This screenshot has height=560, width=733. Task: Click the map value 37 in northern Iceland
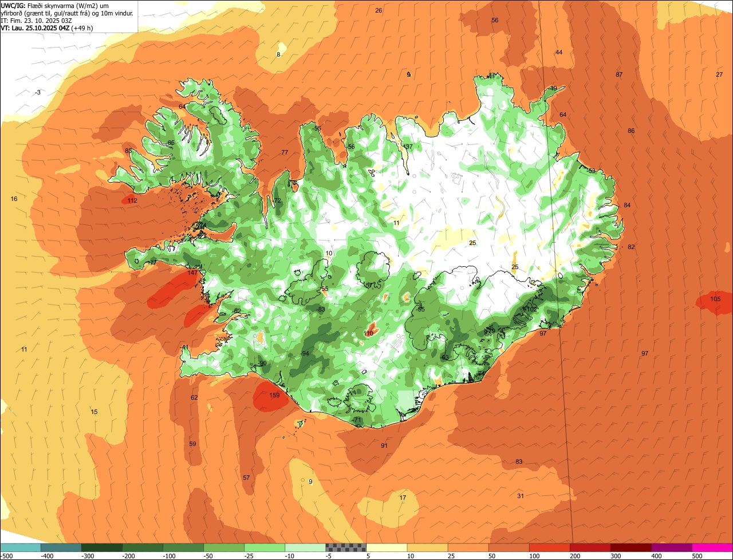click(x=409, y=147)
